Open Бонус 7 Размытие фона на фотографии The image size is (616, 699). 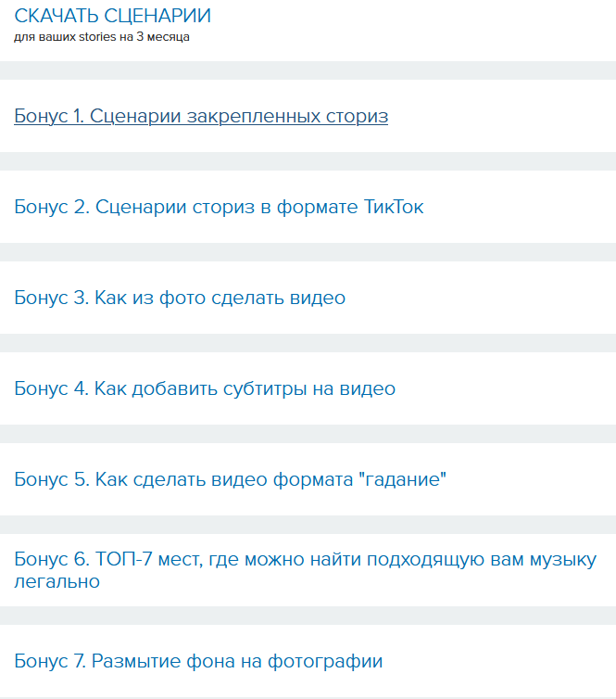[x=198, y=661]
